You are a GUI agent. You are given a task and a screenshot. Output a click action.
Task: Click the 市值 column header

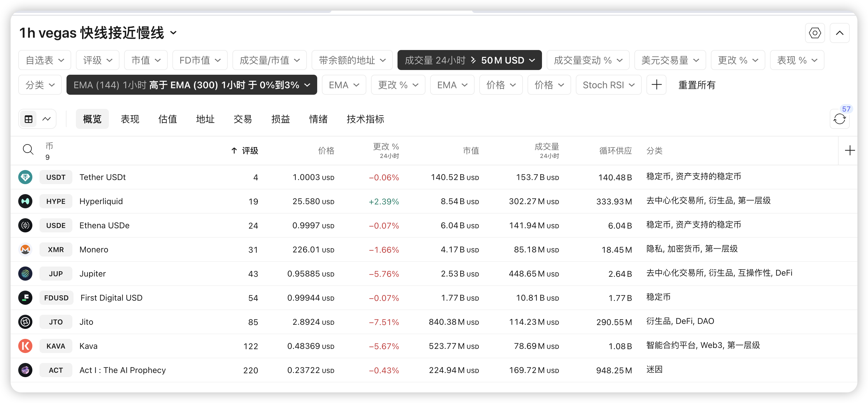[470, 151]
